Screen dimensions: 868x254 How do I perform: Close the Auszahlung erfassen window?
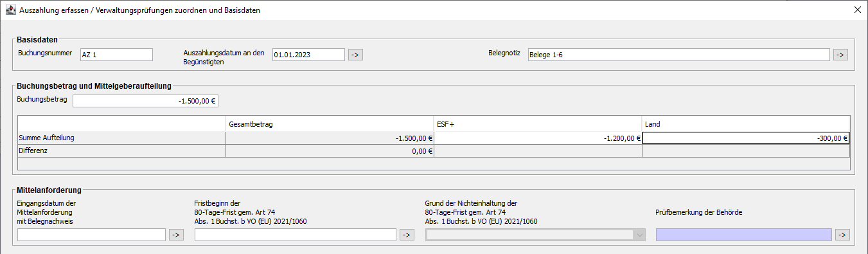[x=857, y=10]
